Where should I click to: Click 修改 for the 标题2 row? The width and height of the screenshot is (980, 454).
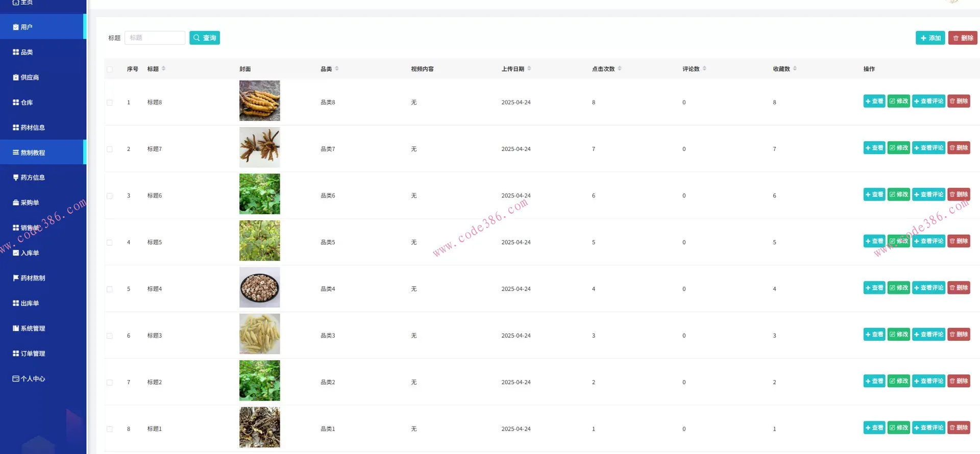(899, 381)
